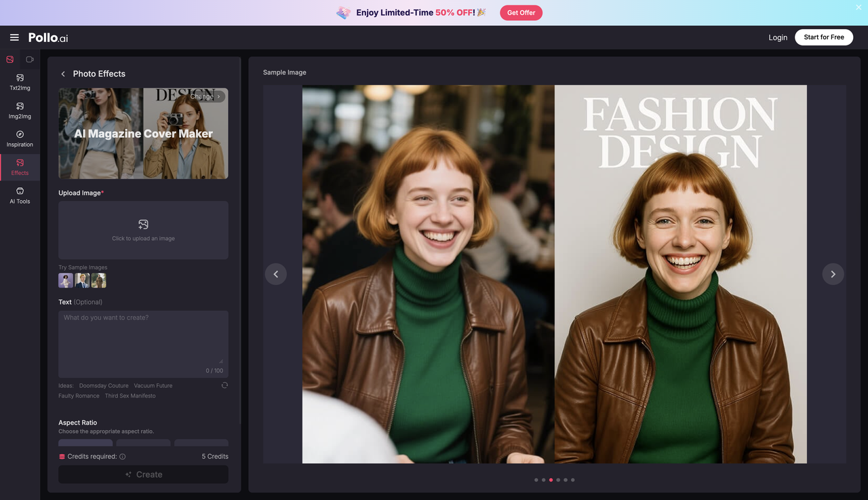Viewport: 868px width, 500px height.
Task: Show the previous sample image
Action: pos(276,274)
